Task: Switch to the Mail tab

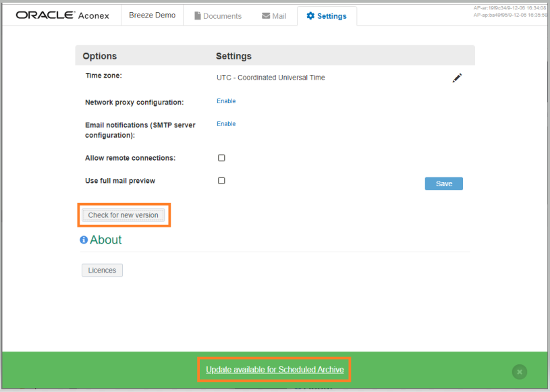Action: pyautogui.click(x=274, y=16)
